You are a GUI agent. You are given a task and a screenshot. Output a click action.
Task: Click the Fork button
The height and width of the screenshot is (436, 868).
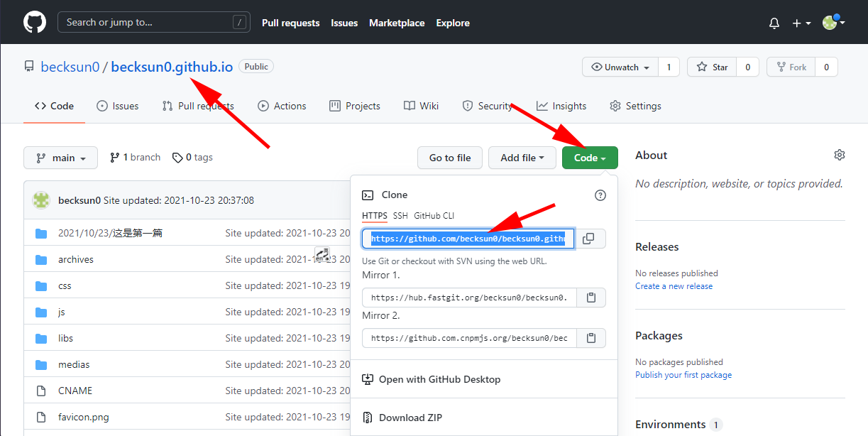pos(791,67)
